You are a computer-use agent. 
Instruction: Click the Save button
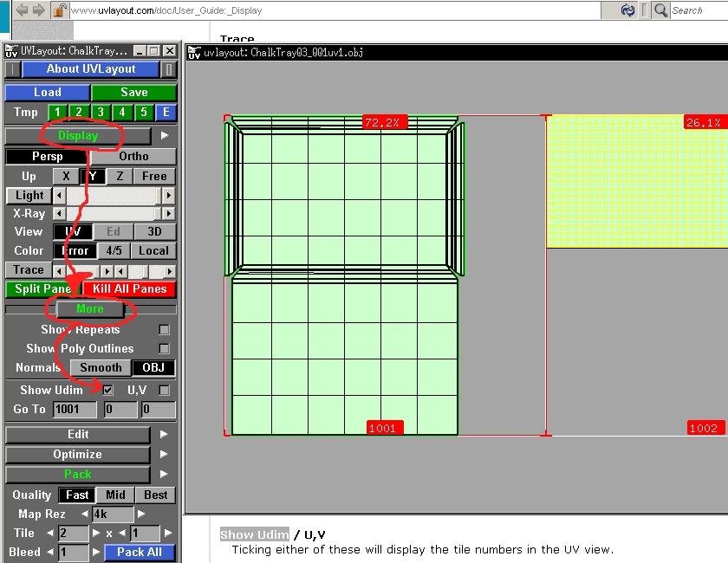pos(134,93)
